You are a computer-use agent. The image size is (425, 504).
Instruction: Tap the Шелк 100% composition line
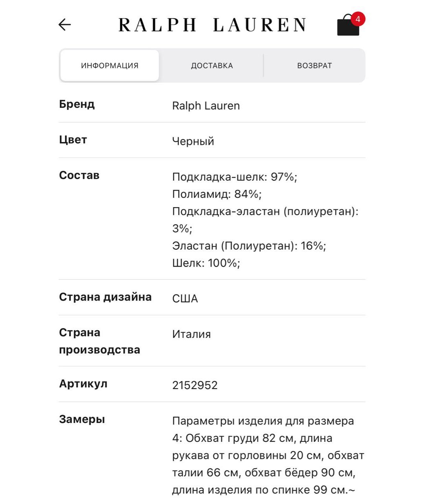[x=206, y=263]
